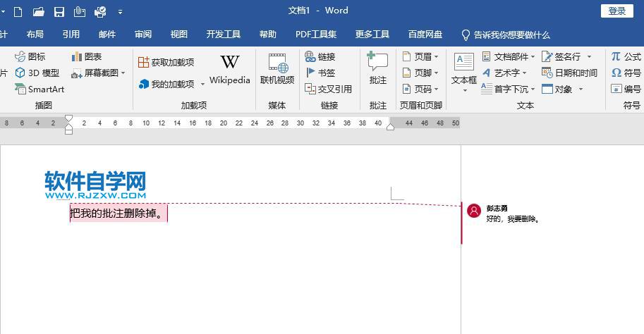Switch to the 布局 ribbon tab
Image resolution: width=644 pixels, height=334 pixels.
coord(35,35)
